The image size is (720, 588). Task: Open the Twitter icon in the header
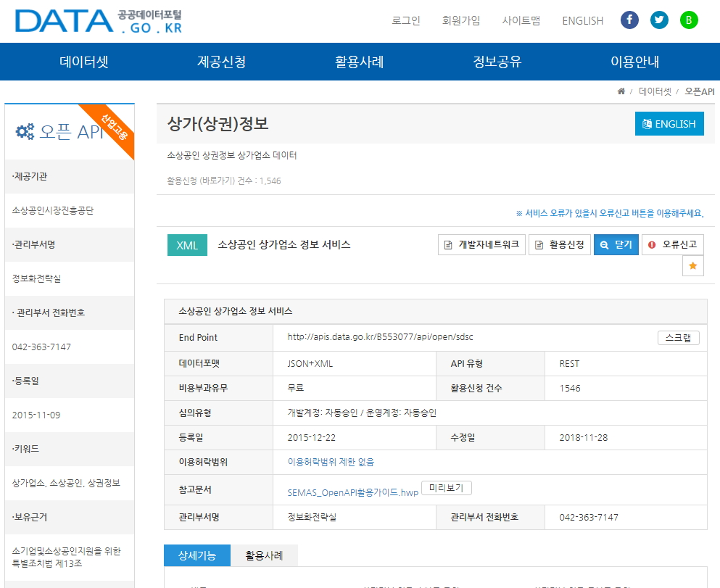[659, 20]
